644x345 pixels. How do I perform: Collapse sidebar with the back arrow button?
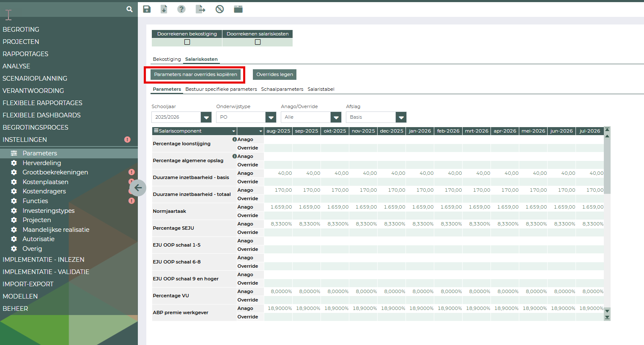[x=138, y=188]
